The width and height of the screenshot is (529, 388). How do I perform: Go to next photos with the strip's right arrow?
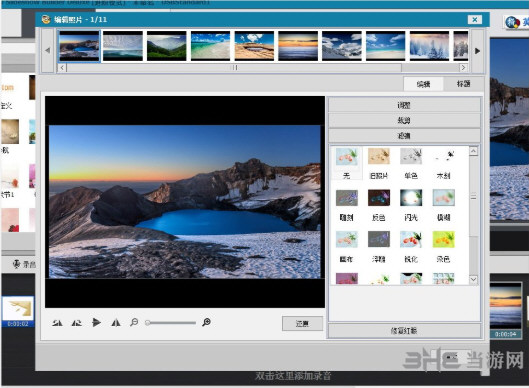(477, 51)
